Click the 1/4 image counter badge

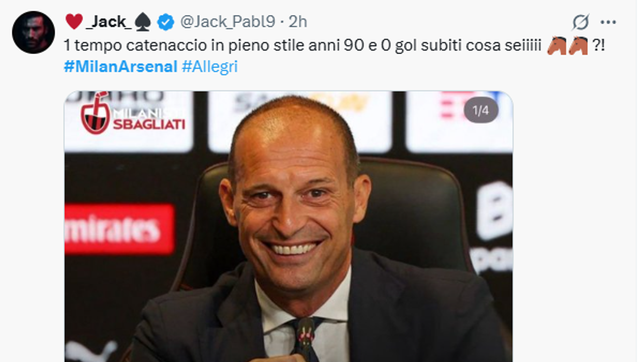tap(481, 110)
